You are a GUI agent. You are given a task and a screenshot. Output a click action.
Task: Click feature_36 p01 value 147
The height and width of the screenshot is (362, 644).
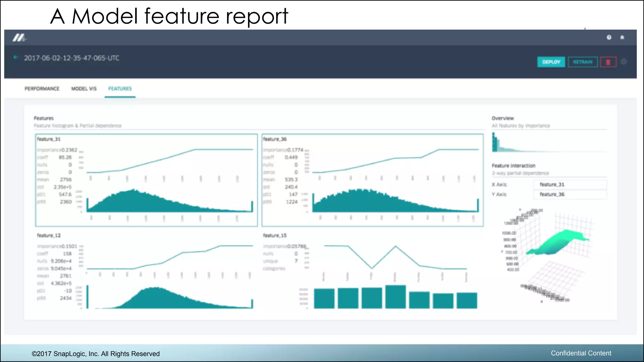(x=293, y=194)
